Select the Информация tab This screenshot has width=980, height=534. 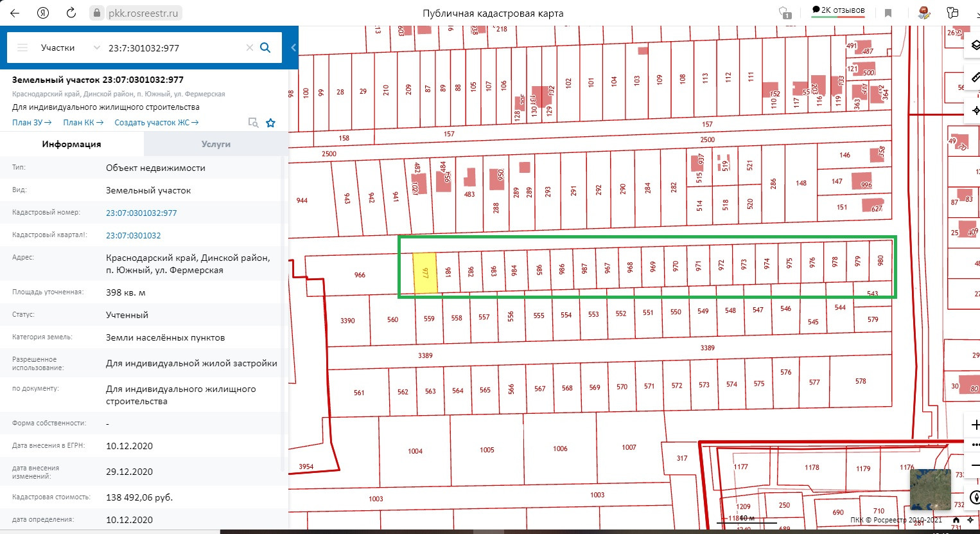coord(71,144)
